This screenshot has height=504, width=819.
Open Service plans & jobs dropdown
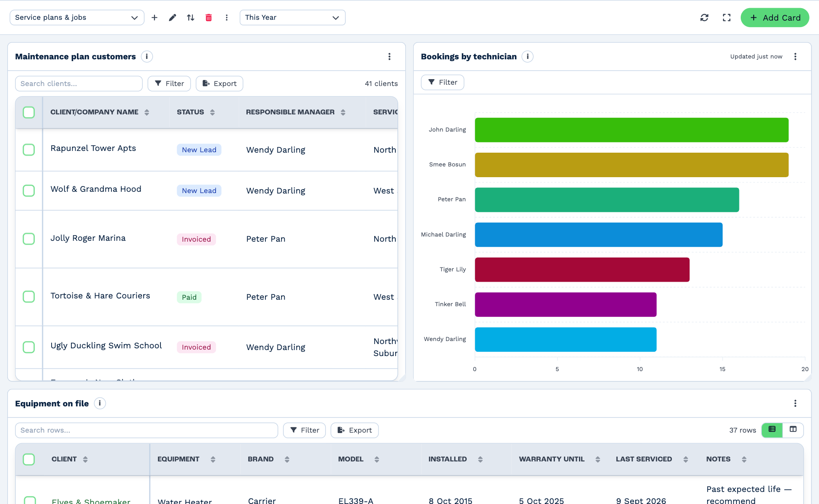[77, 18]
